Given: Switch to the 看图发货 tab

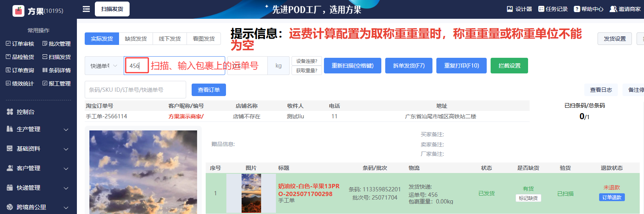Looking at the screenshot, I should point(204,39).
